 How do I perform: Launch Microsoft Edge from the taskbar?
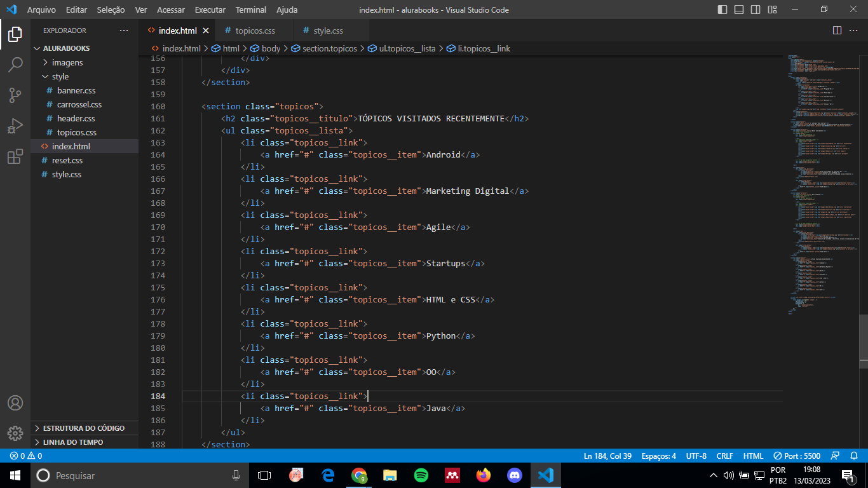point(328,475)
